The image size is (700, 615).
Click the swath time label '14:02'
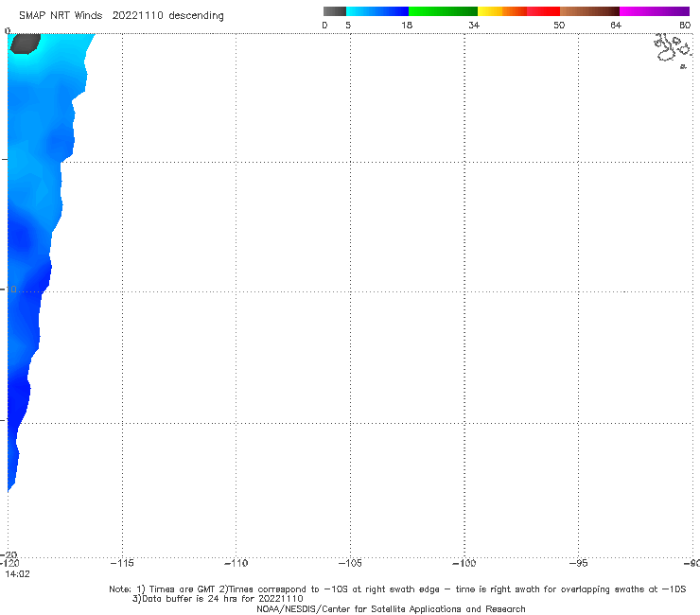pos(17,574)
